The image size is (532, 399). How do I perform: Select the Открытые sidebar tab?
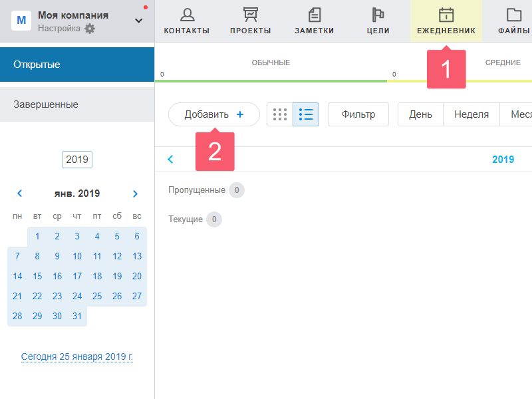[77, 65]
